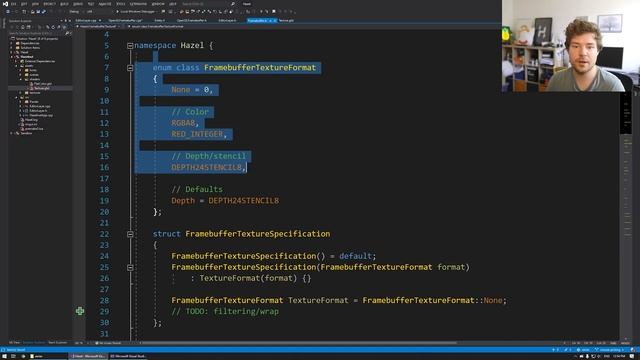Toggle pin on the Framebuffer.h tab
This screenshot has width=640, height=360.
(270, 20)
